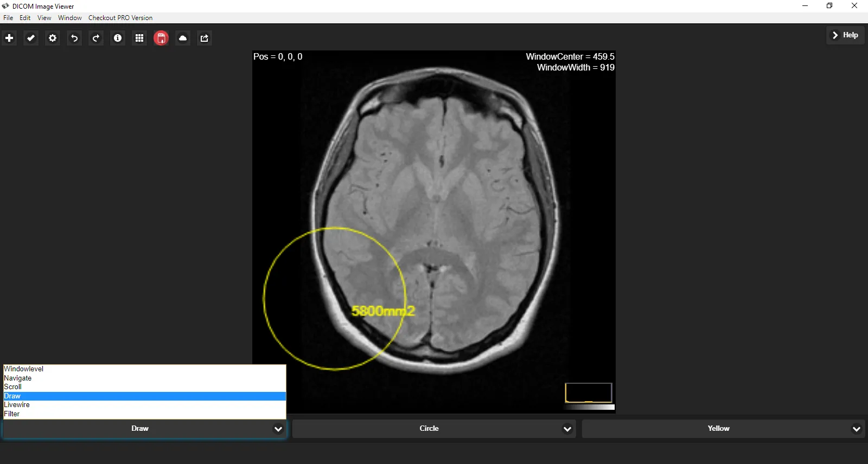Click the checkmark toolbar icon
The width and height of the screenshot is (868, 464).
31,38
